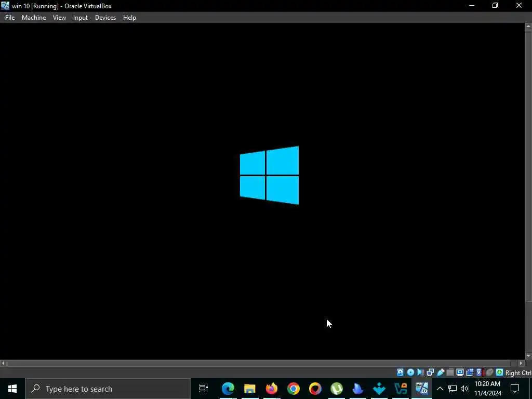Open the Machine menu
Screen dimensions: 532x399
(34, 18)
